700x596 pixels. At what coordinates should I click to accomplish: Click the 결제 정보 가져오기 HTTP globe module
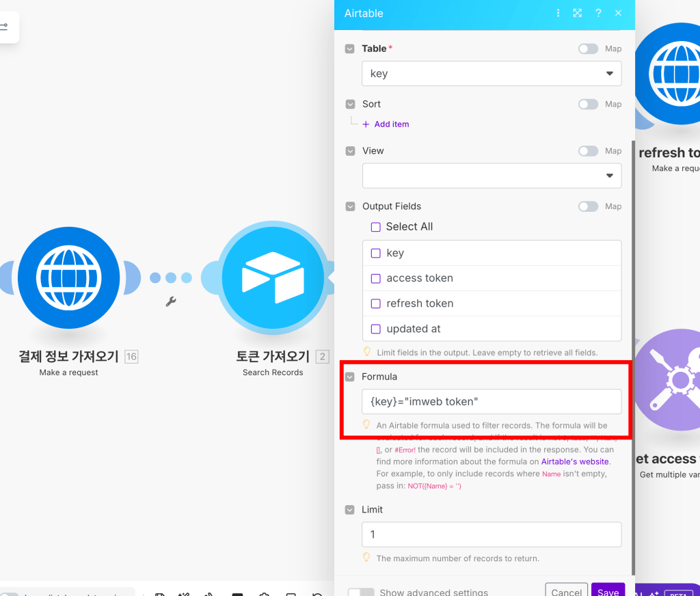pyautogui.click(x=69, y=277)
